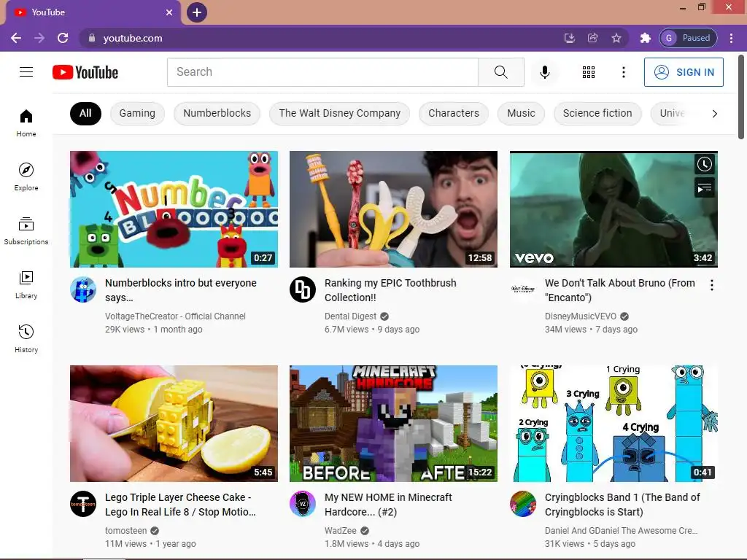Open the YouTube apps grid icon
Viewport: 747px width, 560px height.
click(589, 72)
